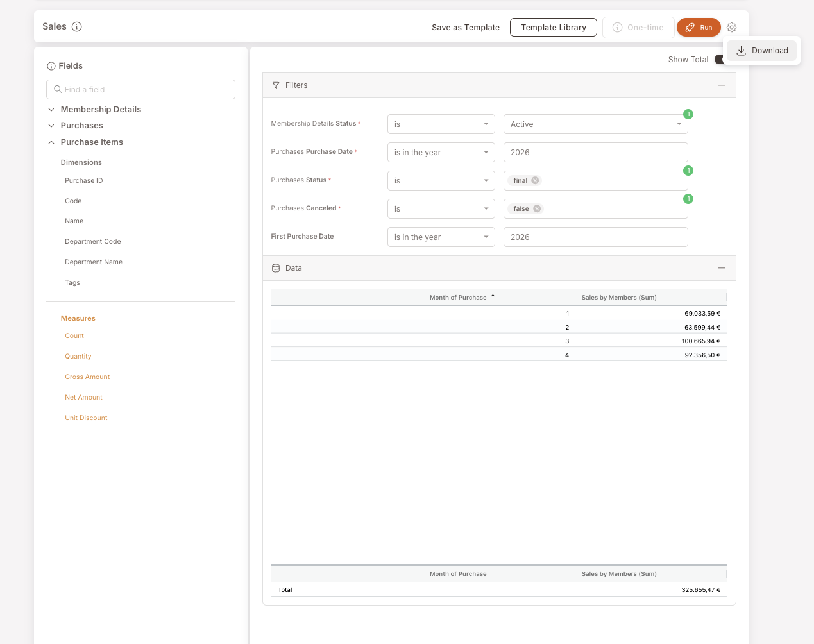The image size is (814, 644).
Task: Select the Department Name dimension
Action: pyautogui.click(x=94, y=262)
